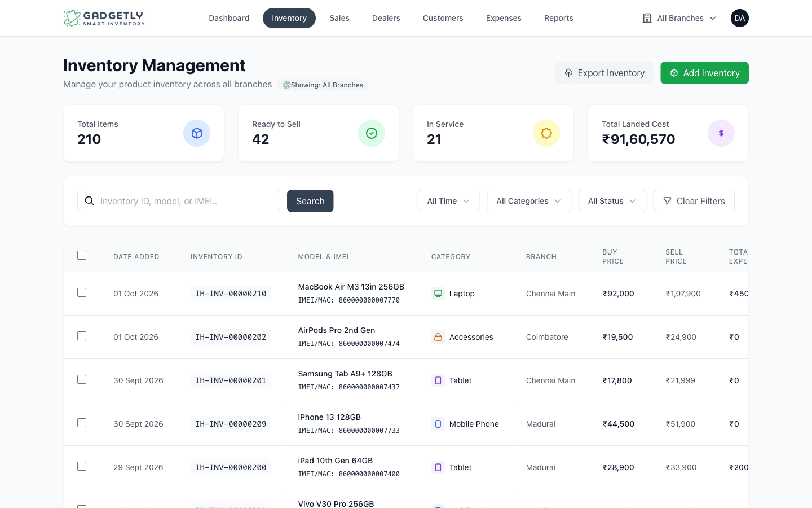Screen dimensions: 812x508
Task: Open the All Status filter dropdown
Action: [x=612, y=201]
